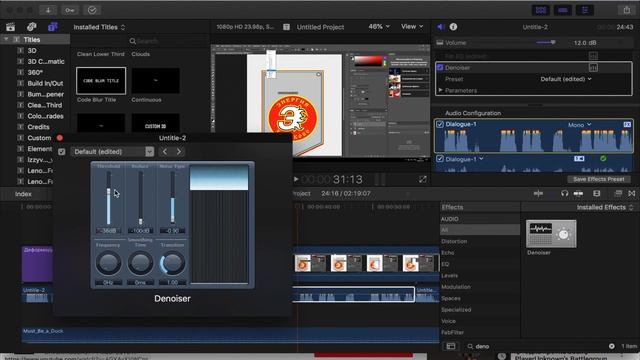Play the viewer with the play button
This screenshot has width=640, height=360.
click(x=296, y=179)
